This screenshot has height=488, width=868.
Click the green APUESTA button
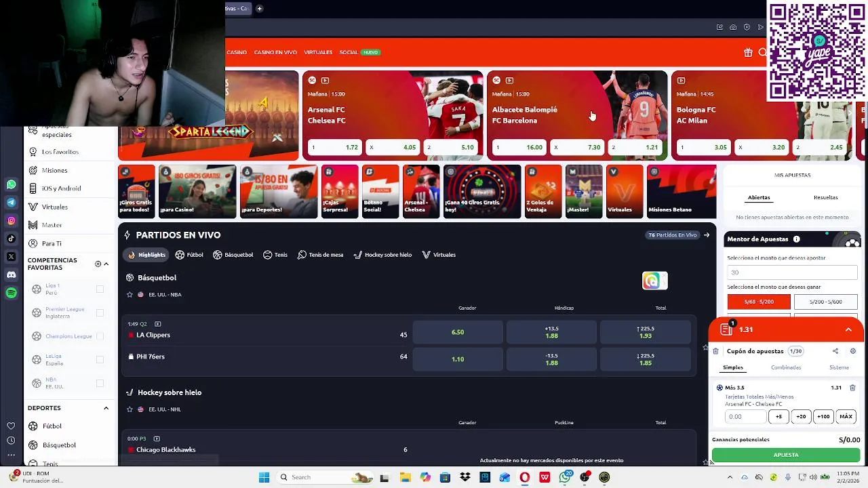786,455
